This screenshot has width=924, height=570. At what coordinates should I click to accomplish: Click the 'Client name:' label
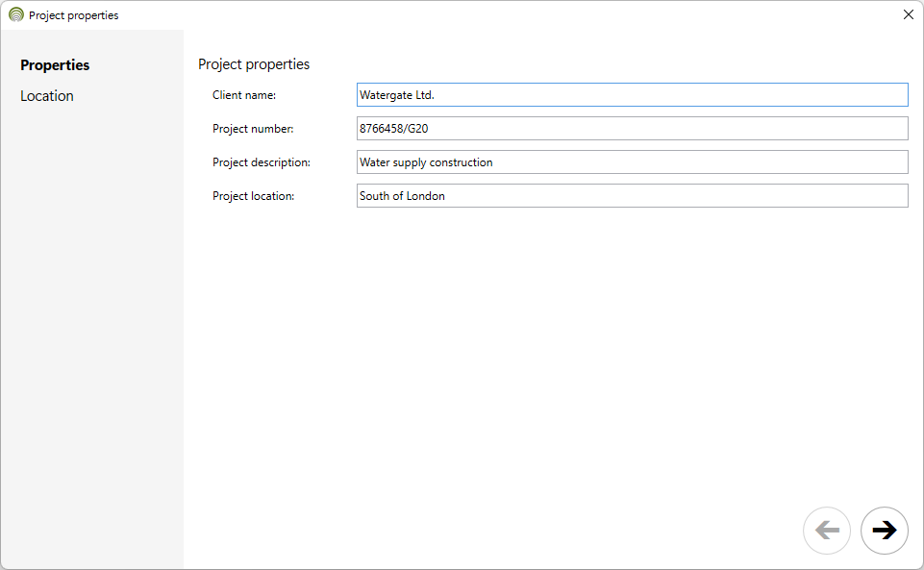coord(244,95)
